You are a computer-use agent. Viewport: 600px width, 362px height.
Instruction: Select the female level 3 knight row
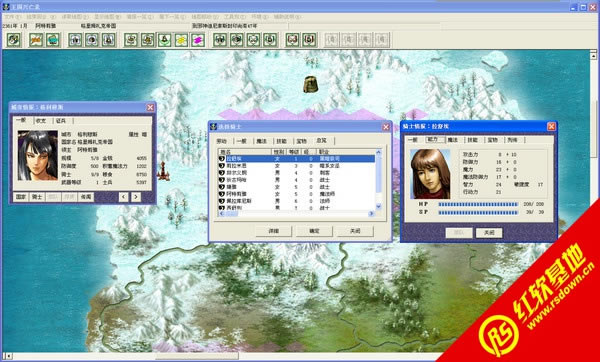click(x=297, y=166)
